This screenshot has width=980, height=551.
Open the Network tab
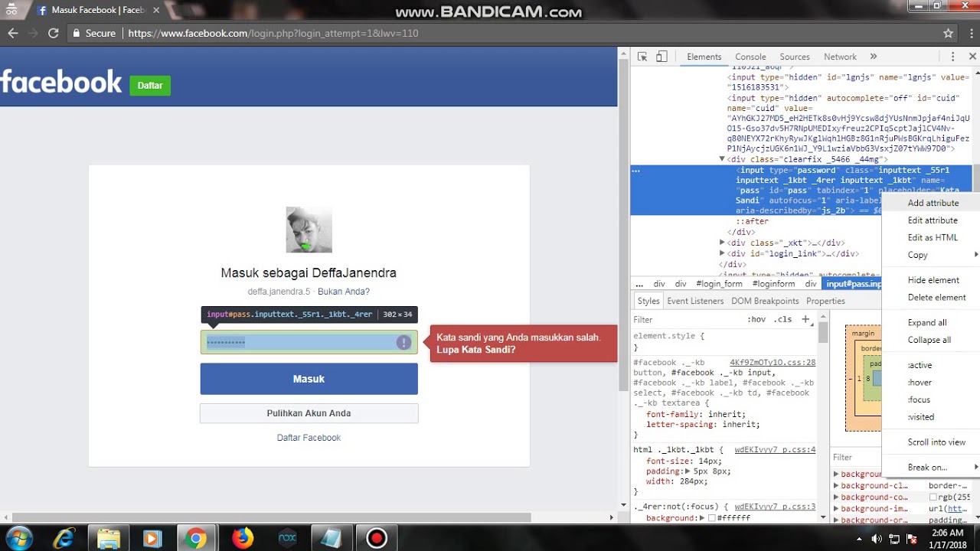840,57
